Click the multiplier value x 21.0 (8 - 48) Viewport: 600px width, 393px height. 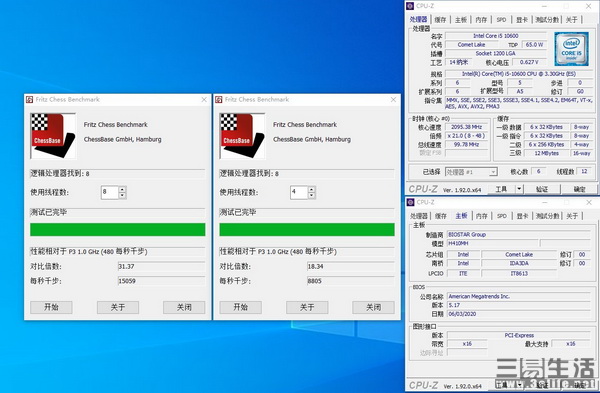[x=466, y=136]
